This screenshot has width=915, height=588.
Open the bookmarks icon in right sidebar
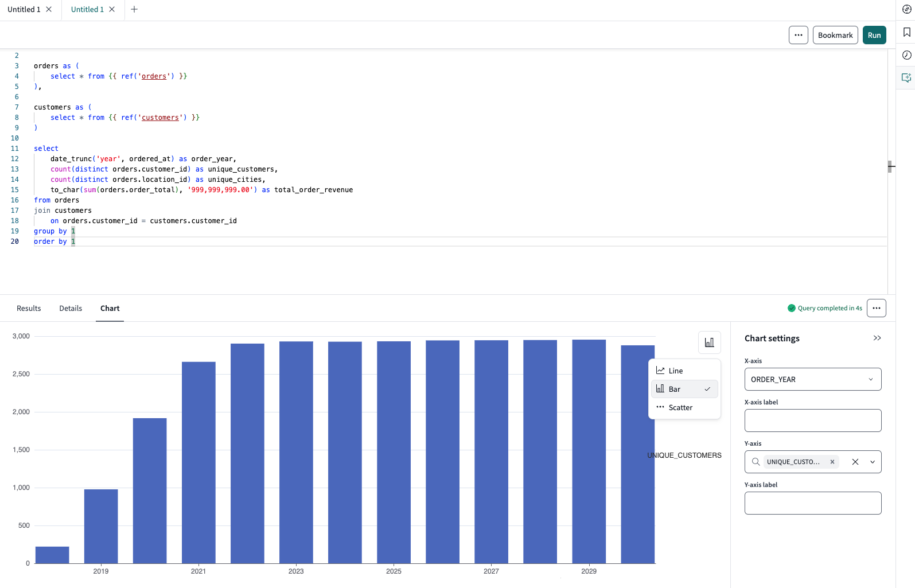point(906,32)
